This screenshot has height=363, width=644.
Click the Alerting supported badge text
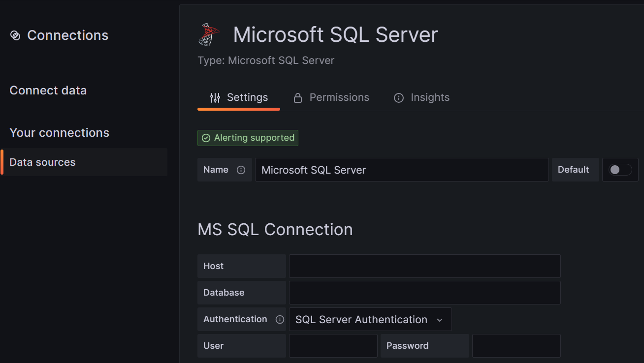(x=254, y=138)
